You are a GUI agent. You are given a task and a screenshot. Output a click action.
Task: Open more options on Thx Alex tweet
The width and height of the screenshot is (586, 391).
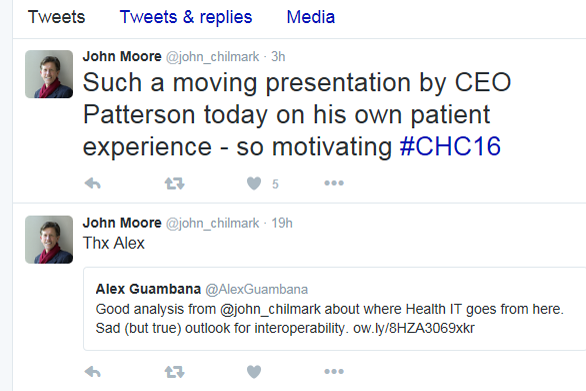point(334,372)
